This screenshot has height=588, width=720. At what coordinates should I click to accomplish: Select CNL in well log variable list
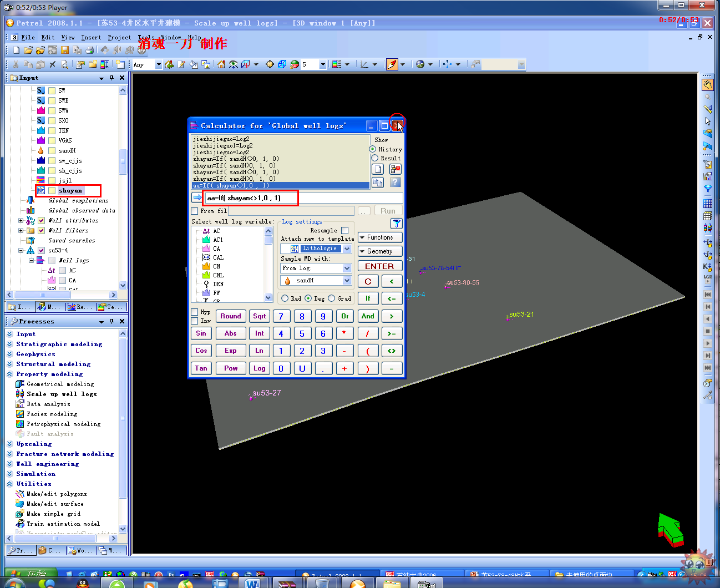[219, 275]
